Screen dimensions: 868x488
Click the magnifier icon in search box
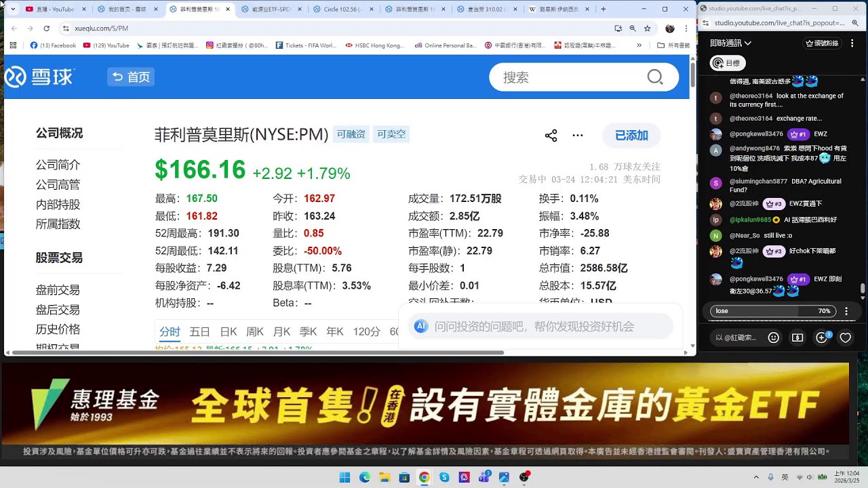pyautogui.click(x=655, y=77)
